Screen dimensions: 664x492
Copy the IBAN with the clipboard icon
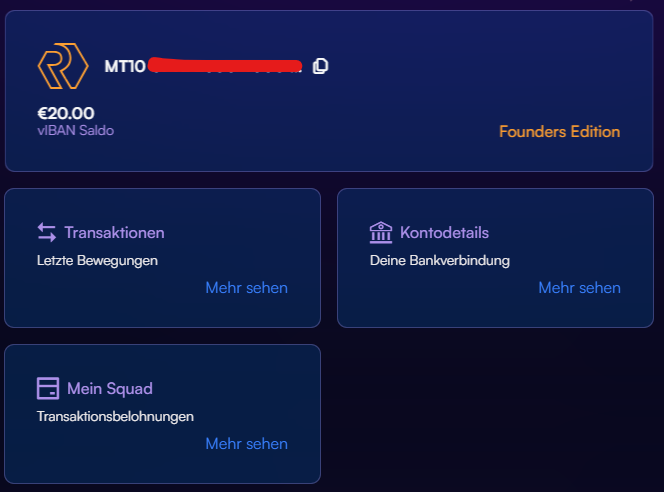point(320,66)
